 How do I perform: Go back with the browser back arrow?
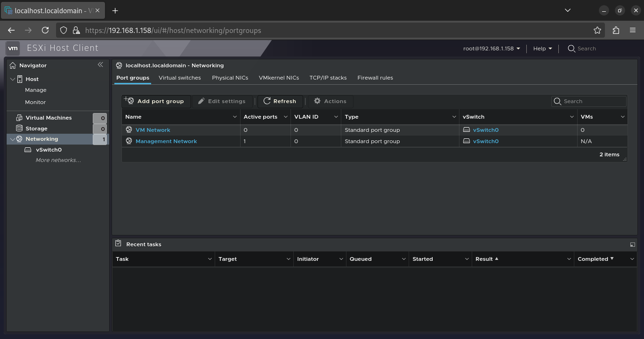point(11,30)
